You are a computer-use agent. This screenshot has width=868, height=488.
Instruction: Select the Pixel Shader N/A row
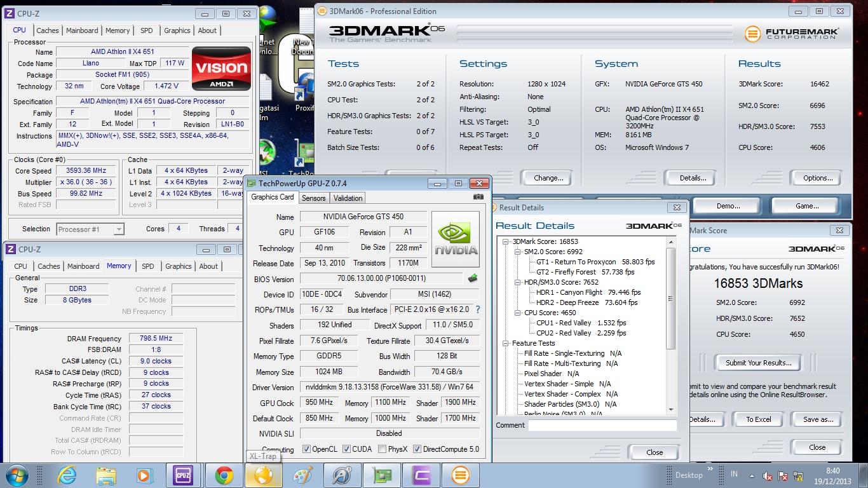552,374
